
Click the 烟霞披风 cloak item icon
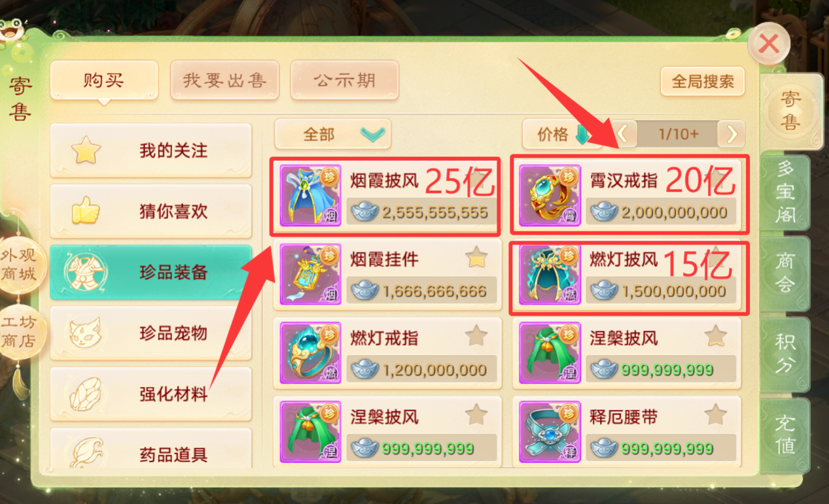311,195
